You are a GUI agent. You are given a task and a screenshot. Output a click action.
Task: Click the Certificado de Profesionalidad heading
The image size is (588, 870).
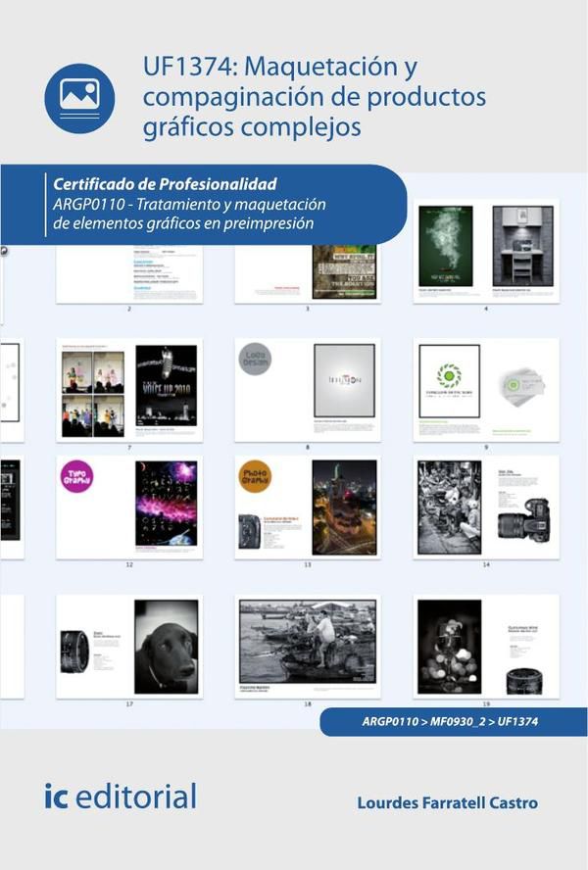tap(165, 184)
